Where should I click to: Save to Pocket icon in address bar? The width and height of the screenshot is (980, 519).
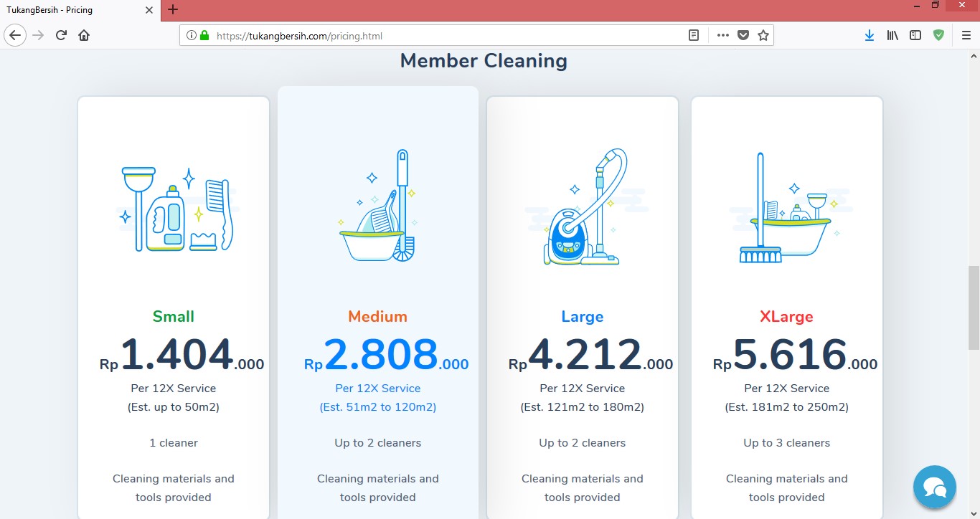tap(743, 35)
